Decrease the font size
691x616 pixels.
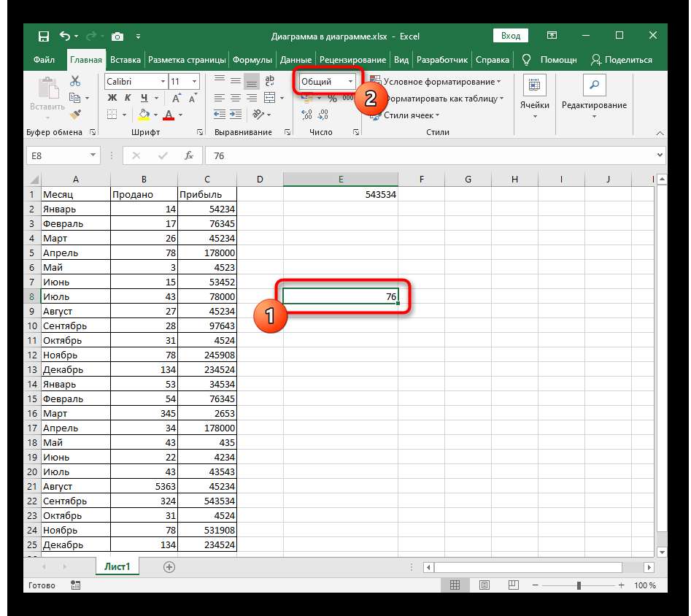(193, 98)
